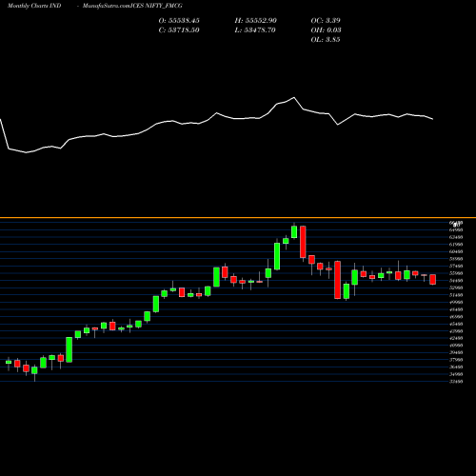476x476 pixels.
Task: Click the peak of the white line chart
Action: click(x=294, y=97)
